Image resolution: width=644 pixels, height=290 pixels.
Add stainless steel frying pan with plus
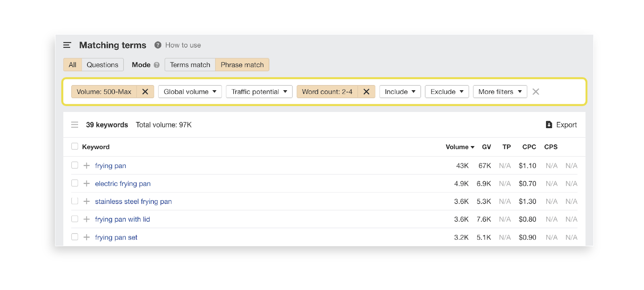pos(87,201)
